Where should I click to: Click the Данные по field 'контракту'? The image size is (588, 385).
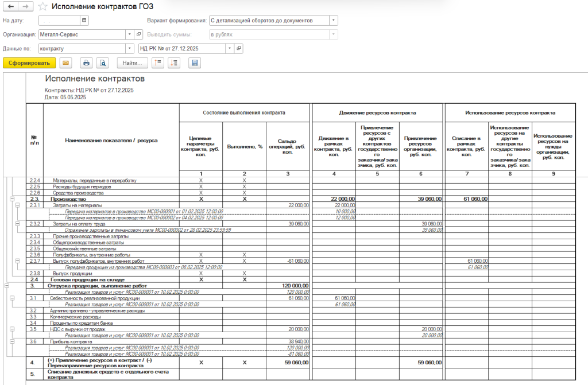click(82, 48)
